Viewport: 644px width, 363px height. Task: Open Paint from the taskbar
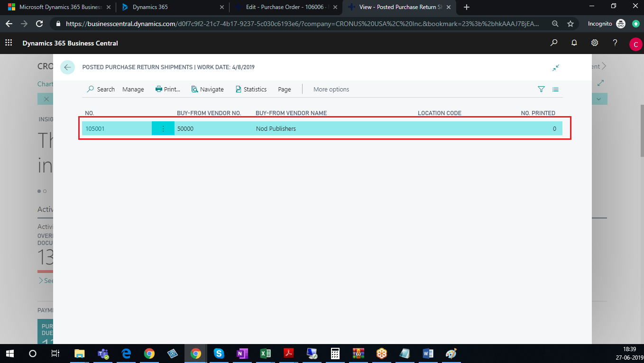(x=451, y=354)
